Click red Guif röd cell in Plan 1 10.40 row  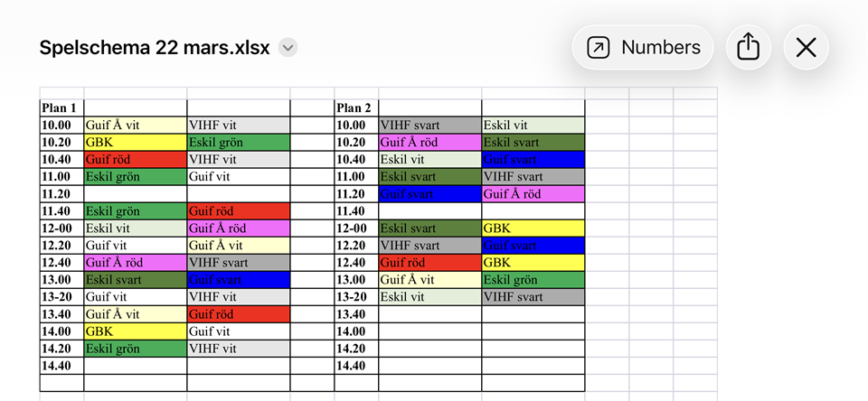[x=135, y=160]
